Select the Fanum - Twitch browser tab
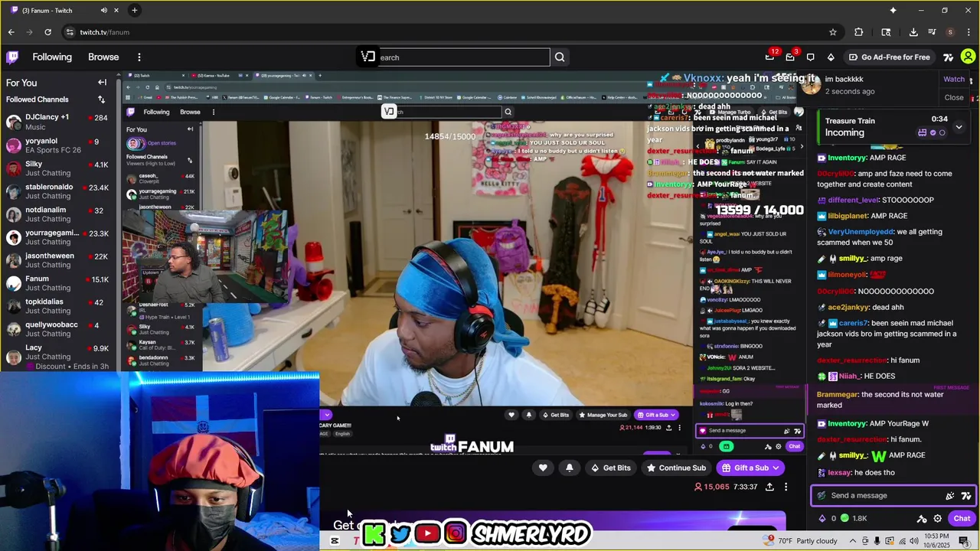 pyautogui.click(x=64, y=10)
